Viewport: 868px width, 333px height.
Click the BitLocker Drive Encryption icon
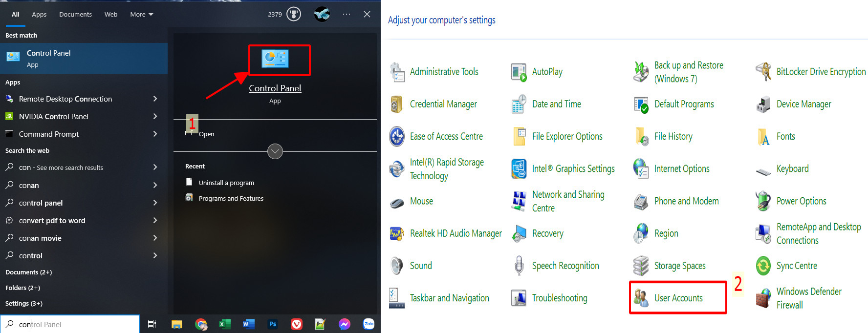[763, 72]
